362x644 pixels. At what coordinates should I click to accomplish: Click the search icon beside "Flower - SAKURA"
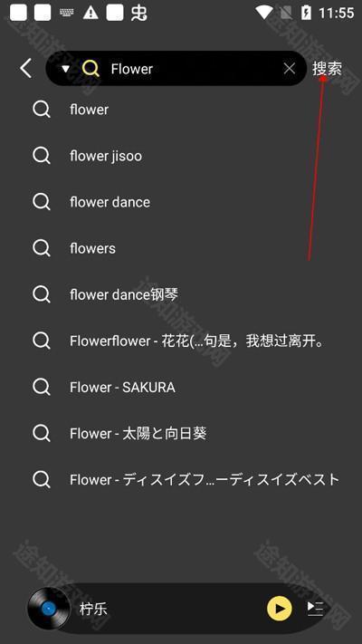click(42, 387)
